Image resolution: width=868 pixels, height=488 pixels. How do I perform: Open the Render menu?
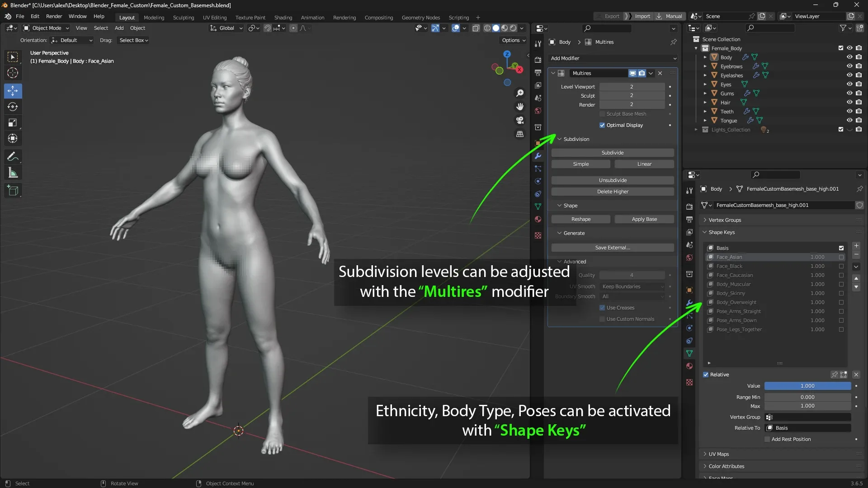coord(54,16)
